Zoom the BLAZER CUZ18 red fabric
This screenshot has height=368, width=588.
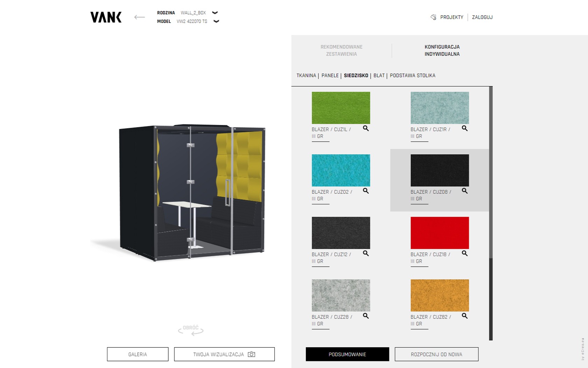[x=464, y=253]
